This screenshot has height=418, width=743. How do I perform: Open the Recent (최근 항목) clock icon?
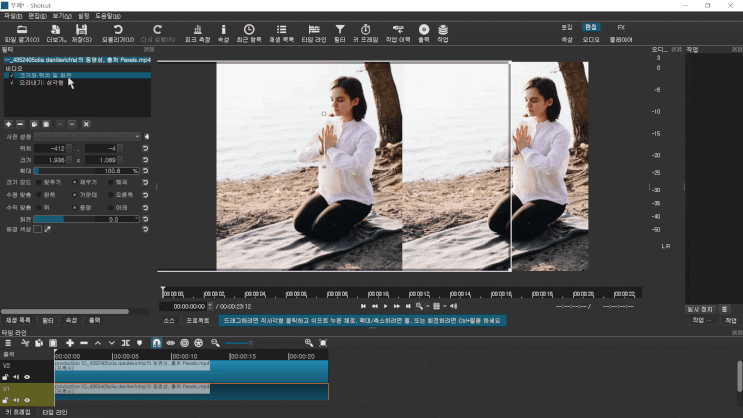point(249,29)
